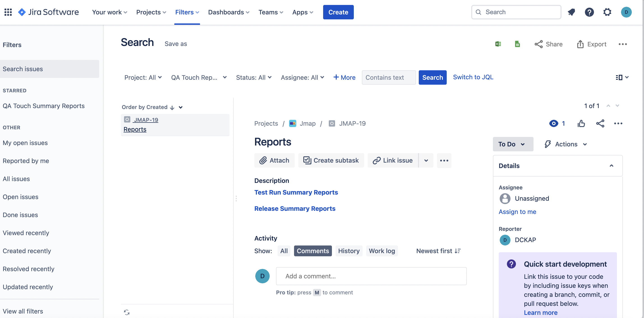
Task: Click View all filters
Action: 23,311
